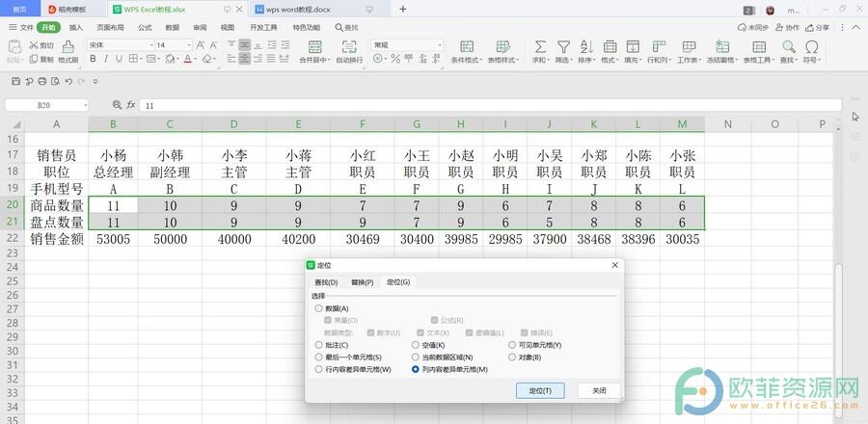The image size is (868, 424).
Task: Click the Bold formatting icon
Action: click(x=93, y=60)
